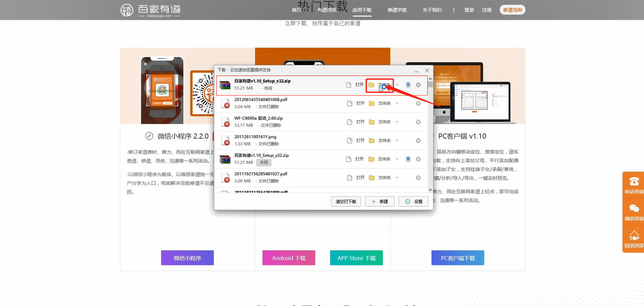
Task: Open 电话咨询 from the orange side panel
Action: [634, 185]
